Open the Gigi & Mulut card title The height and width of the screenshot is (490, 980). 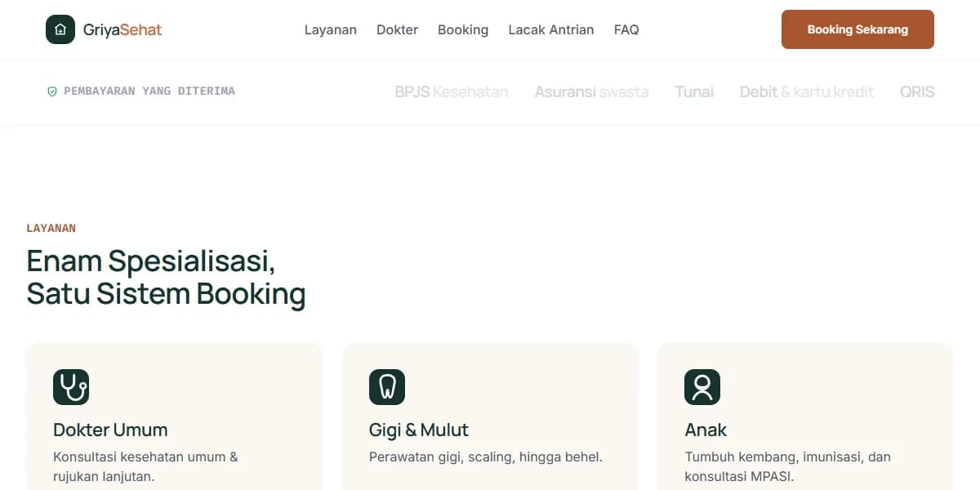(419, 430)
